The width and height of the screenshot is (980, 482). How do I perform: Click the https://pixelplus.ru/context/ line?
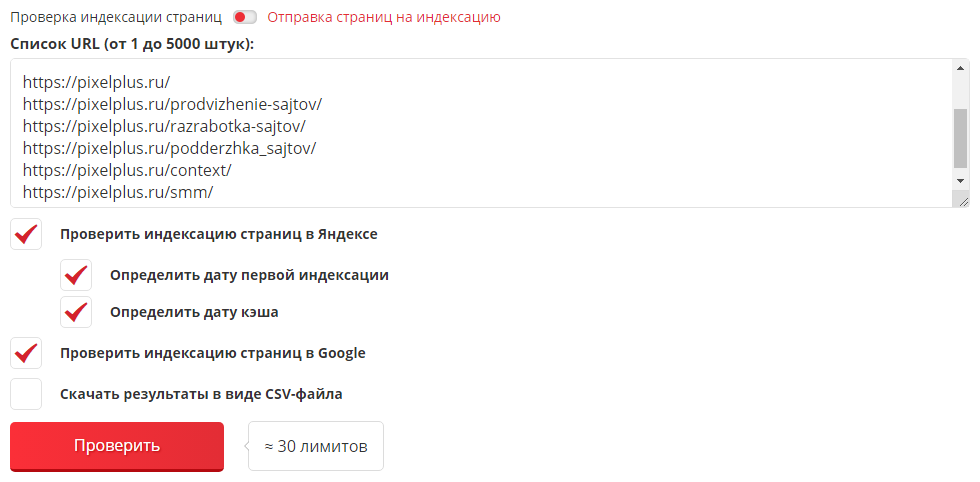coord(128,170)
